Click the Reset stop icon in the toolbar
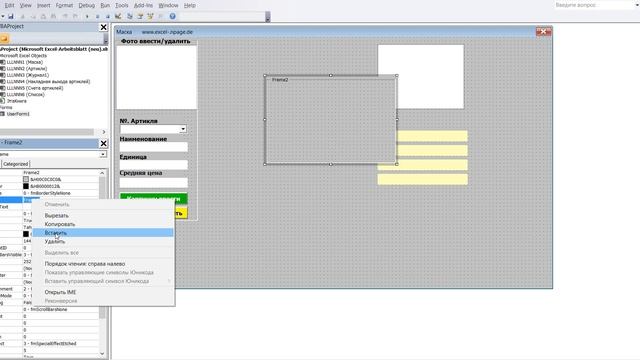The height and width of the screenshot is (360, 640). tap(107, 16)
